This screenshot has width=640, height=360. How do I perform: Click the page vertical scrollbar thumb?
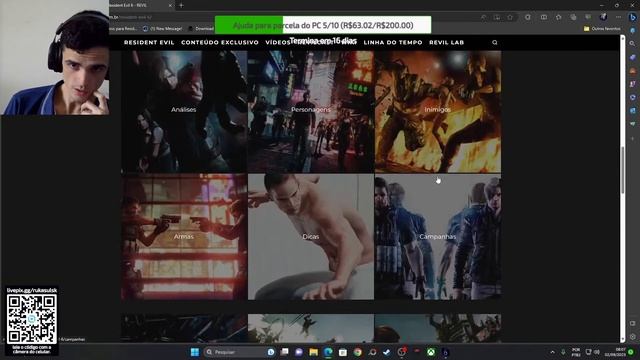pyautogui.click(x=622, y=170)
